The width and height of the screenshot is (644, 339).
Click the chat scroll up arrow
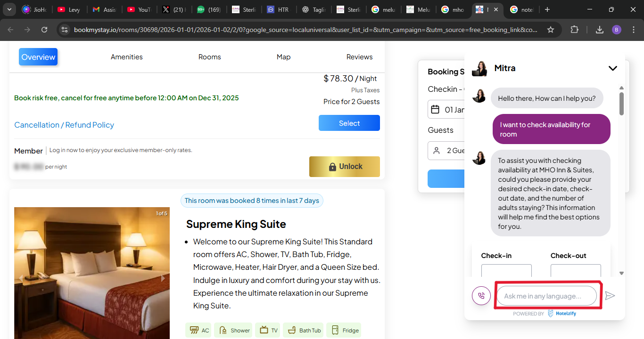click(x=621, y=88)
